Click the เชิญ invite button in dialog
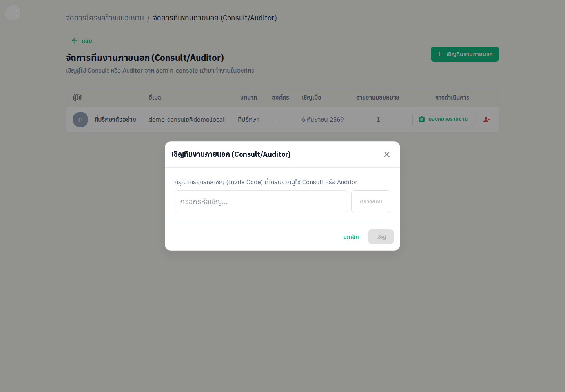The image size is (565, 392). pyautogui.click(x=381, y=237)
